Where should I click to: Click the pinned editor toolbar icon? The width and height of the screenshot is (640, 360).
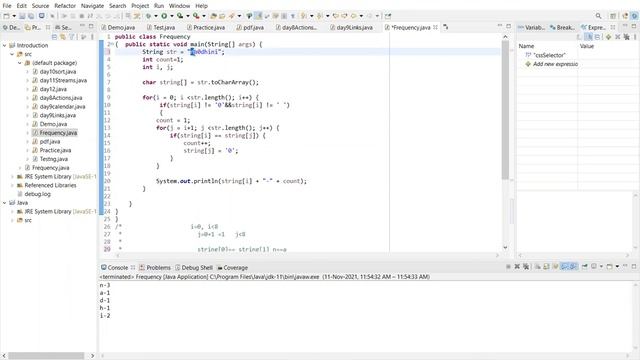pos(388,16)
